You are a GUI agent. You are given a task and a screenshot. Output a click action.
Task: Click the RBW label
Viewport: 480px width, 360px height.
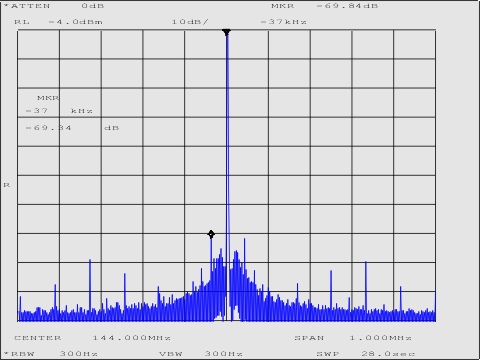[x=23, y=354]
